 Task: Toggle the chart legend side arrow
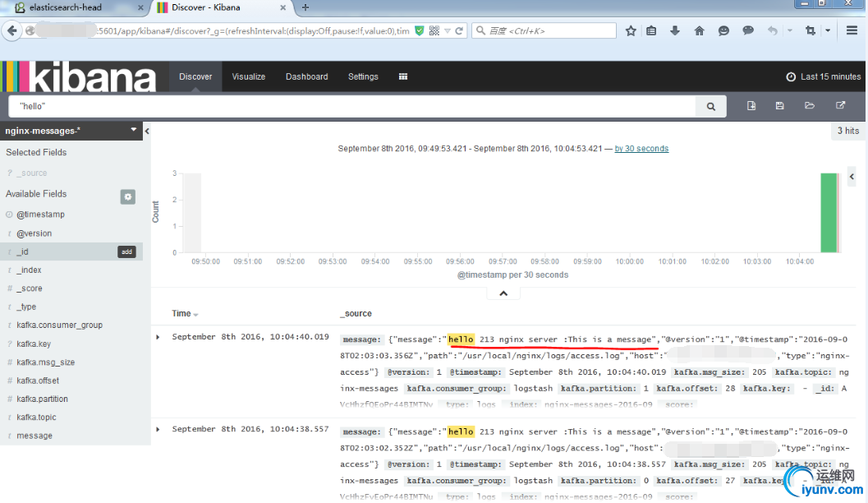852,177
